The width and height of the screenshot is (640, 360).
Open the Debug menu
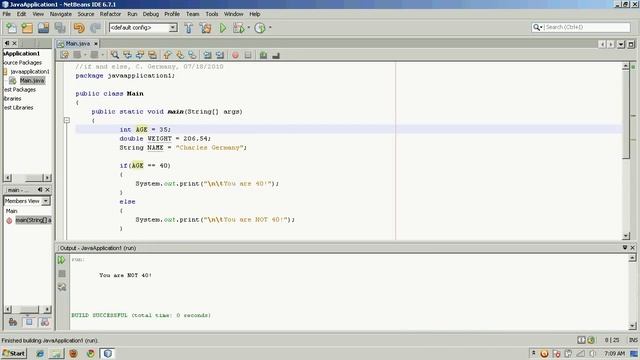click(151, 14)
